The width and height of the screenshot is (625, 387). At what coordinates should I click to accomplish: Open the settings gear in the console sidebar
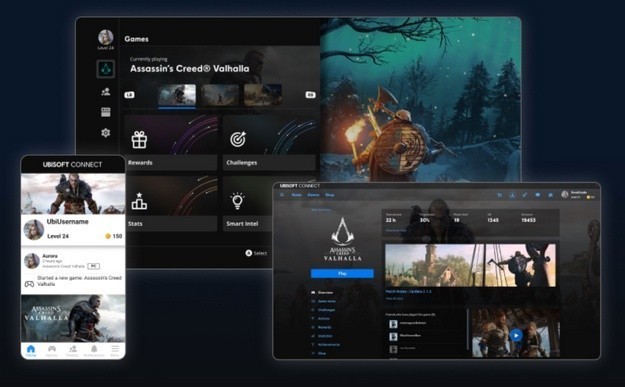(x=106, y=133)
